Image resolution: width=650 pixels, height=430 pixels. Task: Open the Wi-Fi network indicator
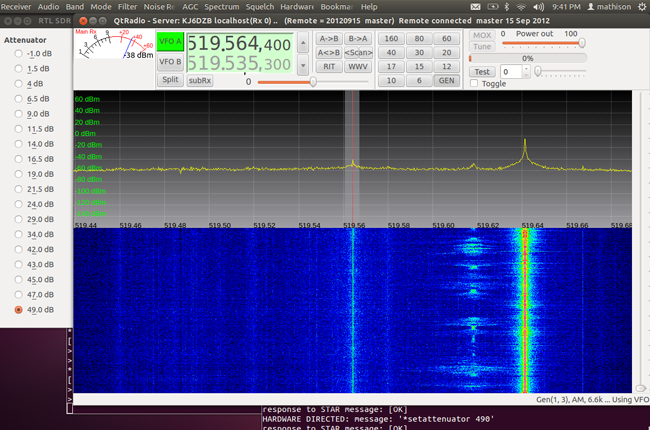click(519, 7)
